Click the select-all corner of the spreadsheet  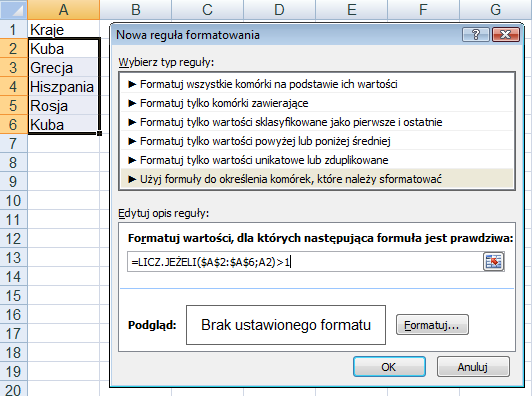coord(14,10)
